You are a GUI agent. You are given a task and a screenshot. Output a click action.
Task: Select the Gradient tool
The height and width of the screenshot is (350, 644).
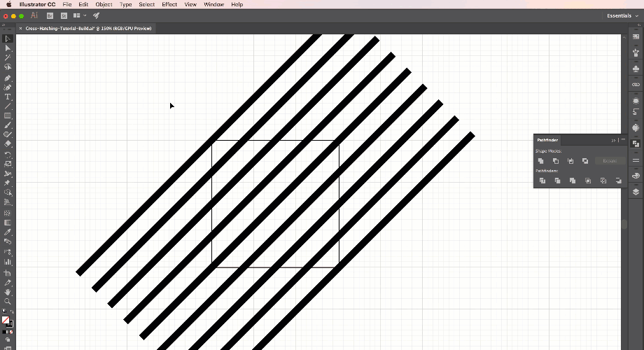tap(8, 223)
